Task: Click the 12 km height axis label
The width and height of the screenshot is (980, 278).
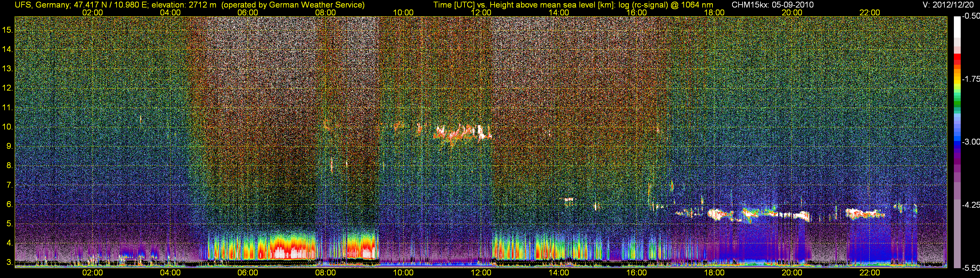Action: click(7, 88)
